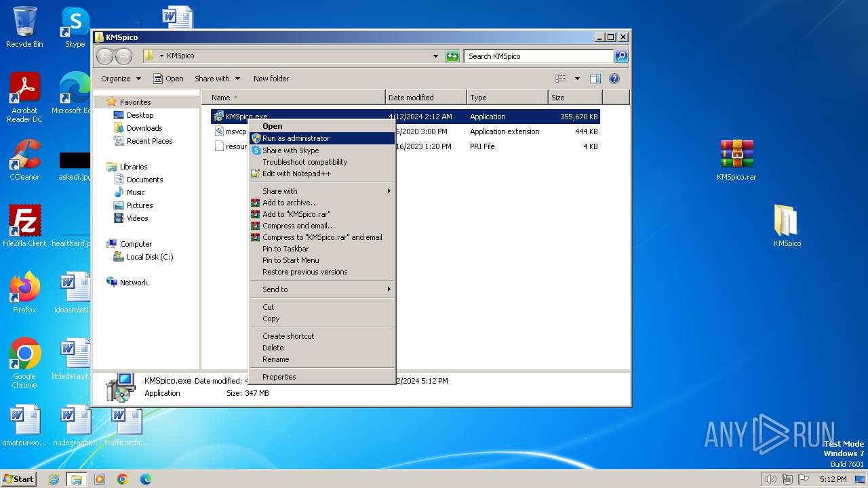Choose Create shortcut
Screen dimensions: 868x488
tap(322, 336)
